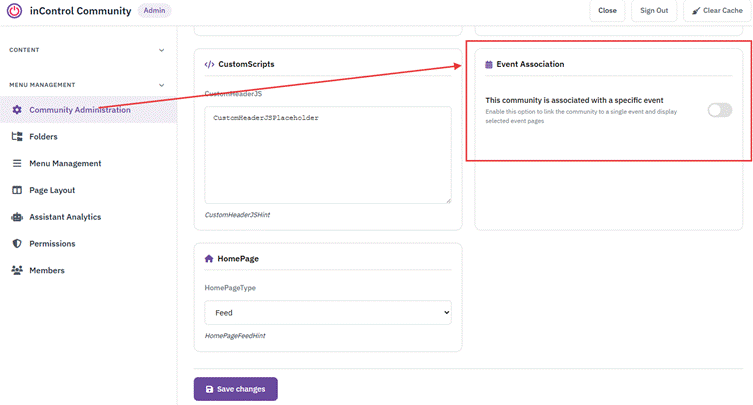
Task: Click the Close button in header
Action: click(607, 11)
